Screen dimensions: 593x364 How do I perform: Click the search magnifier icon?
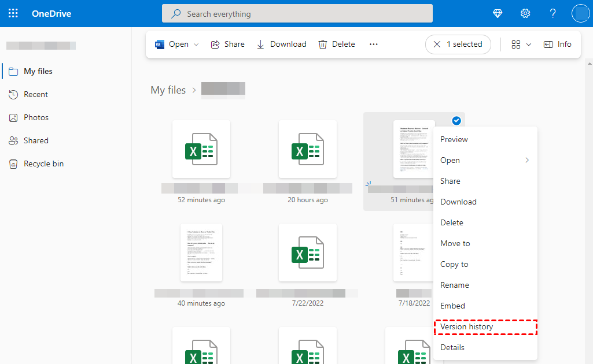click(x=176, y=14)
